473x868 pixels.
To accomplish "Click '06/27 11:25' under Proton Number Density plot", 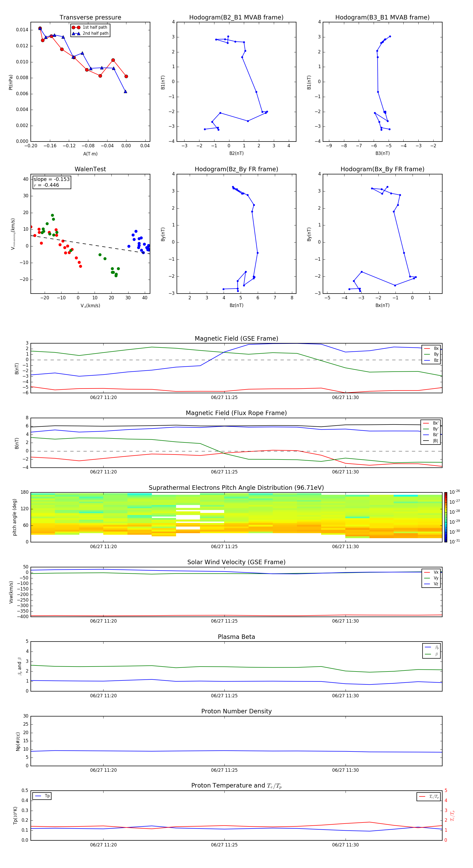I will (224, 770).
